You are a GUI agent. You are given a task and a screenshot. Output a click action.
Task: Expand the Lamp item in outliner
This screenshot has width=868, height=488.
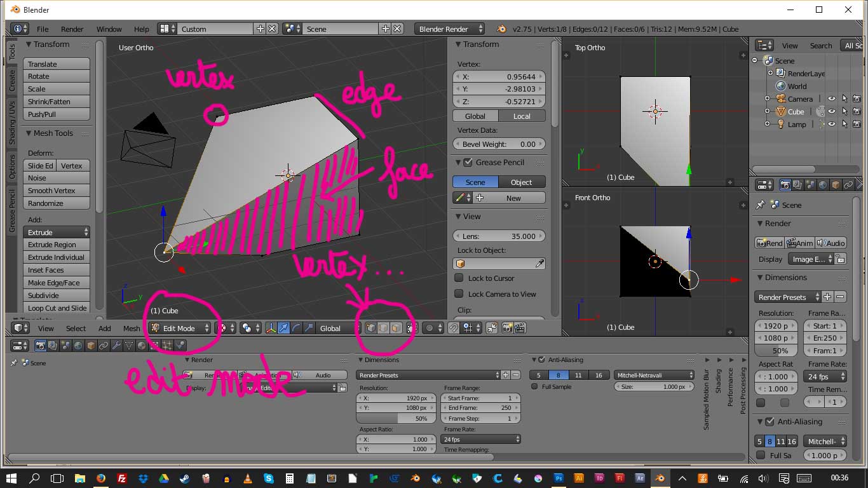click(767, 125)
